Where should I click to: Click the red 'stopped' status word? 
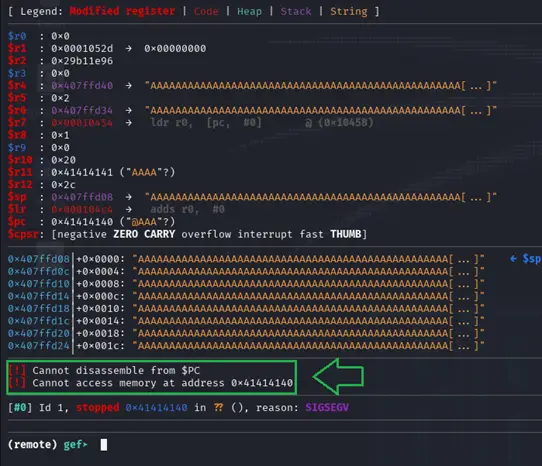click(97, 408)
